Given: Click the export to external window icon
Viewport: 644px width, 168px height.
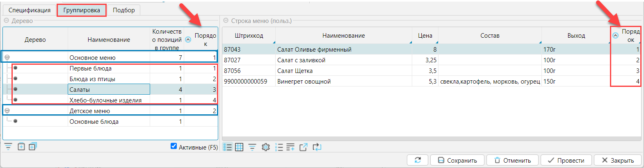Looking at the screenshot, I should tap(304, 147).
